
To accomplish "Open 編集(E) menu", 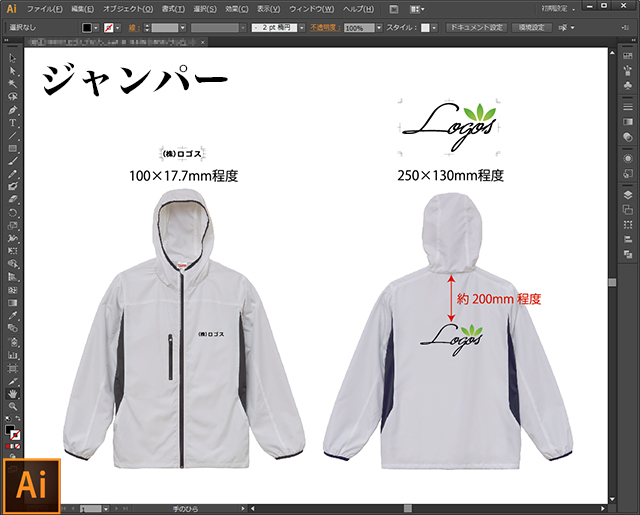I will [82, 9].
